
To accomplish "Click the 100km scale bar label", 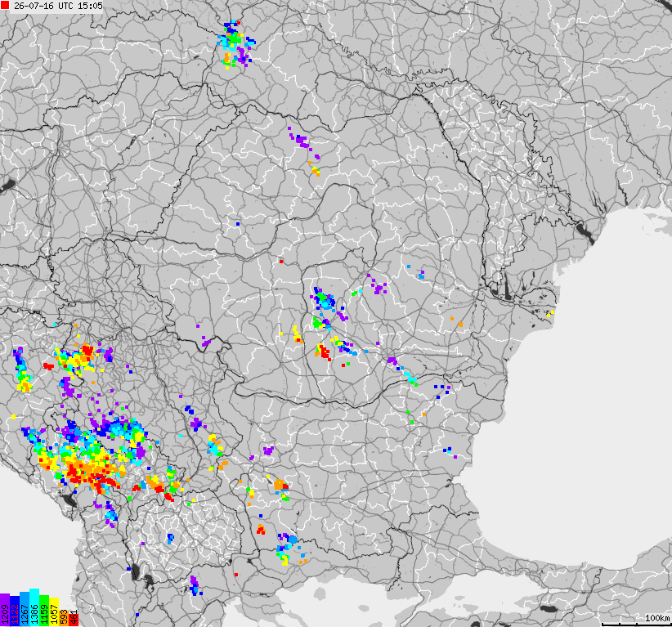I will [657, 617].
